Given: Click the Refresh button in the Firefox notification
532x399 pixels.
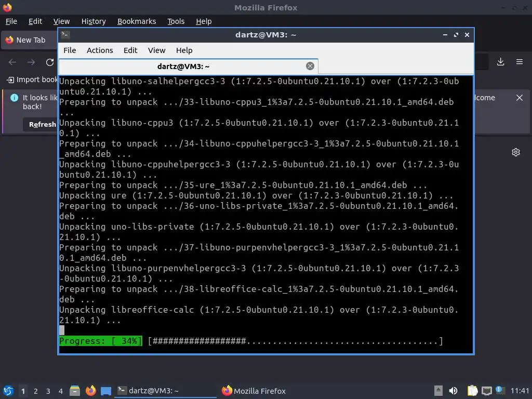Looking at the screenshot, I should 42,125.
